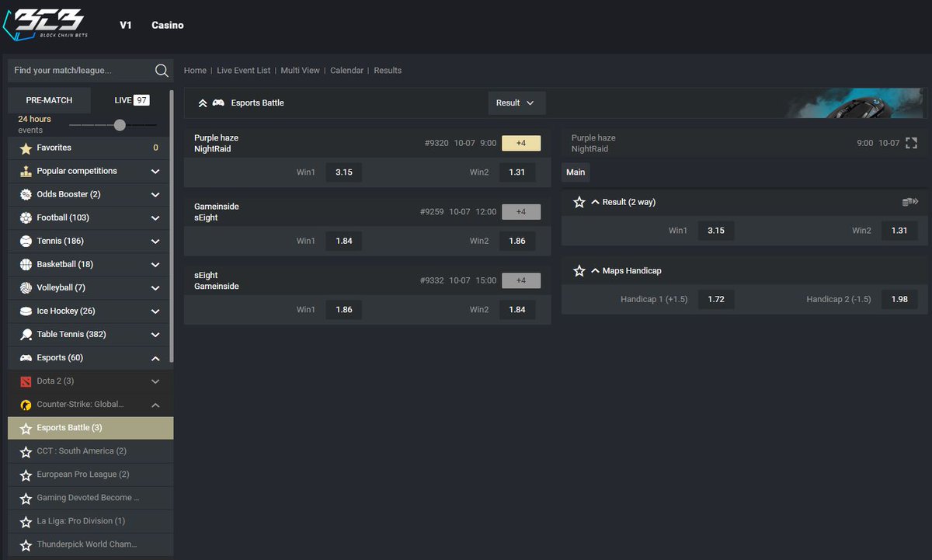This screenshot has height=560, width=932.
Task: Favorite Thunderpick World Championship star
Action: pyautogui.click(x=26, y=544)
